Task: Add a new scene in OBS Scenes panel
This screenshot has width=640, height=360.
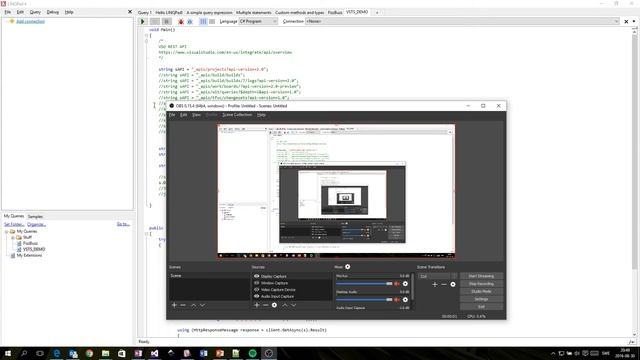Action: pyautogui.click(x=174, y=305)
